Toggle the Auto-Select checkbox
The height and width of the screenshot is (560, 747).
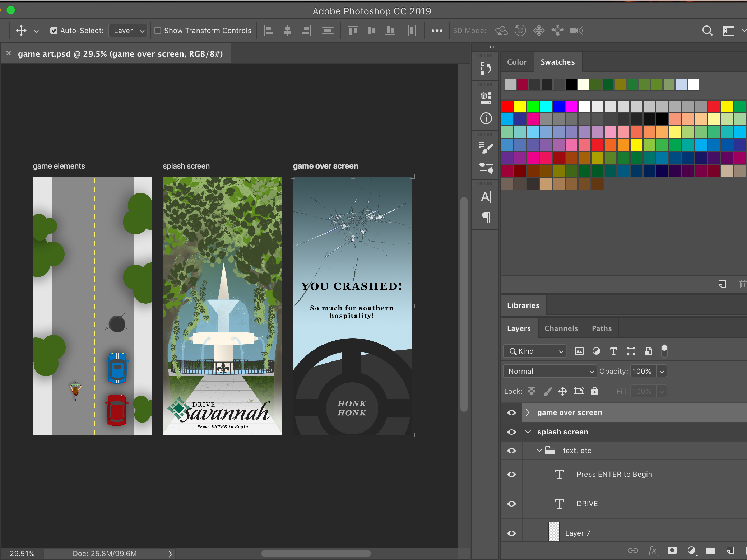54,31
